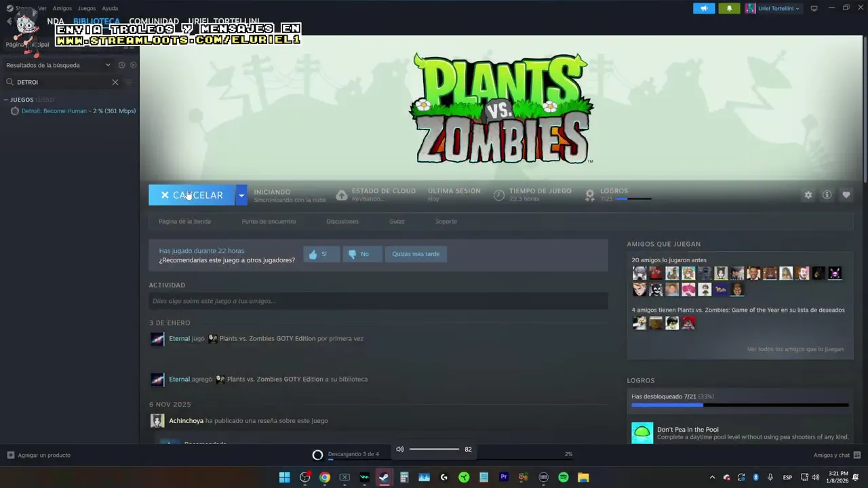Switch to BIBLIOTECA tab
The width and height of the screenshot is (868, 488).
coord(96,22)
